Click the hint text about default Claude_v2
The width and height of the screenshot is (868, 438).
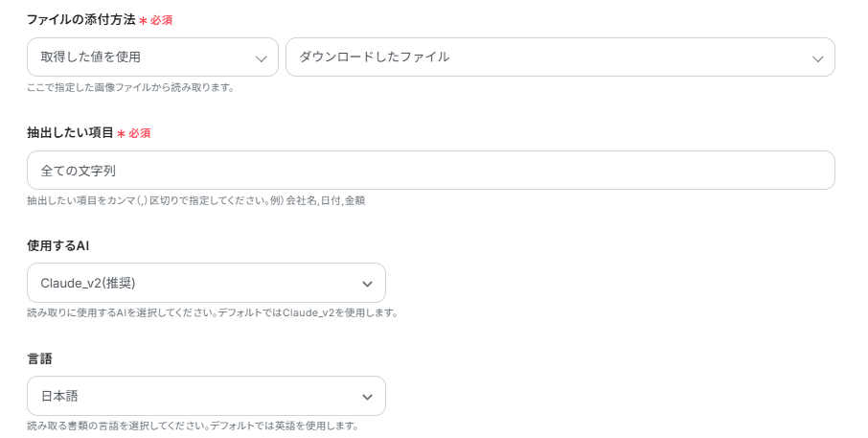click(212, 313)
